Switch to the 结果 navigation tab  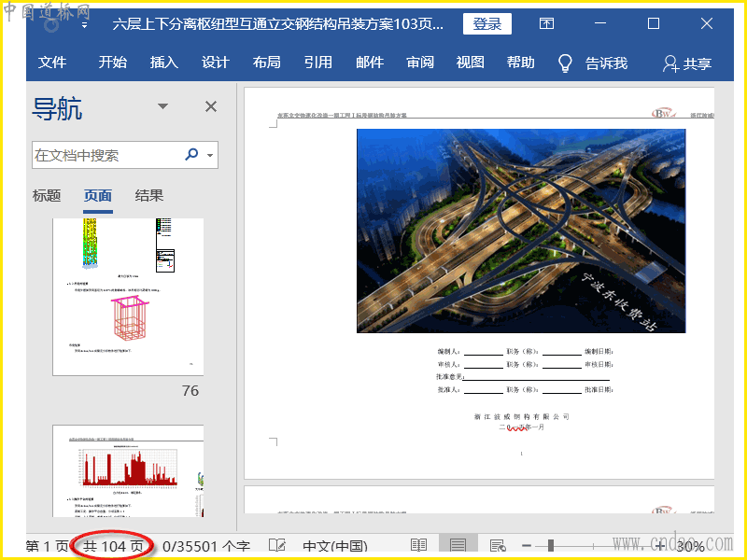coord(149,196)
